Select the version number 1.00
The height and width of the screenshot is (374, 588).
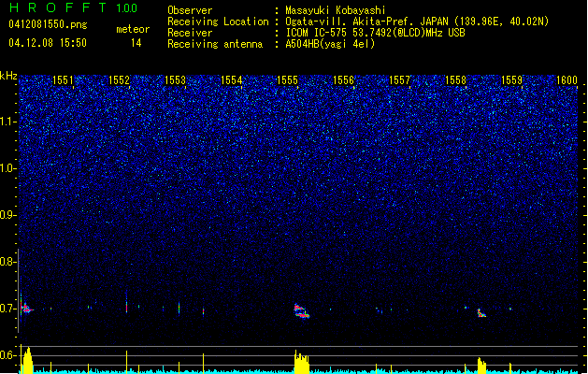(126, 8)
